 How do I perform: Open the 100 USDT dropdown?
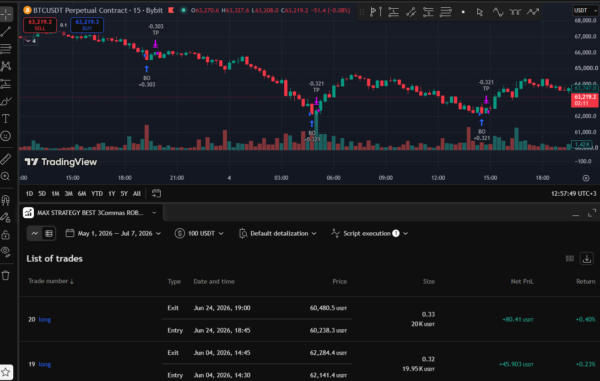(x=199, y=233)
